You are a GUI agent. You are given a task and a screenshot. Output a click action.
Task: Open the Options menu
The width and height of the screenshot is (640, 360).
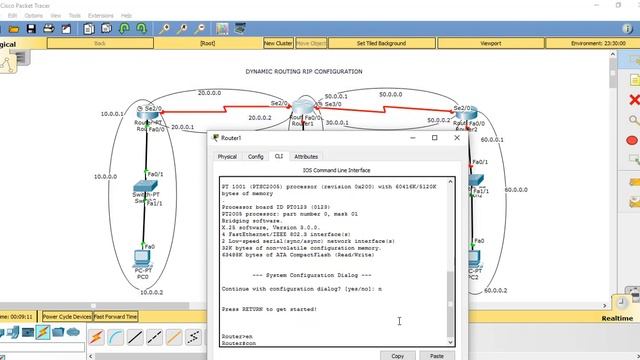(33, 16)
